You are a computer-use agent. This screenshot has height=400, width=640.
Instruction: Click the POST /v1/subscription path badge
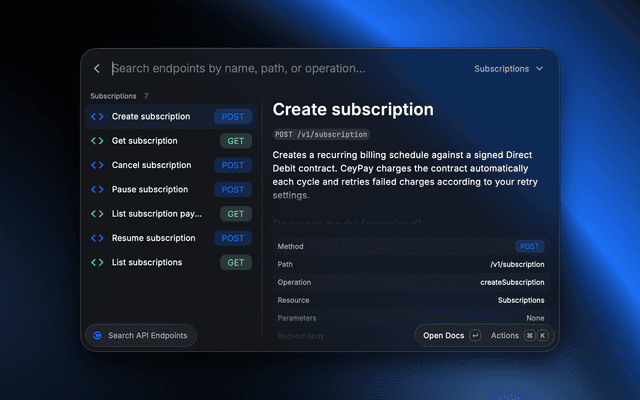click(x=321, y=134)
